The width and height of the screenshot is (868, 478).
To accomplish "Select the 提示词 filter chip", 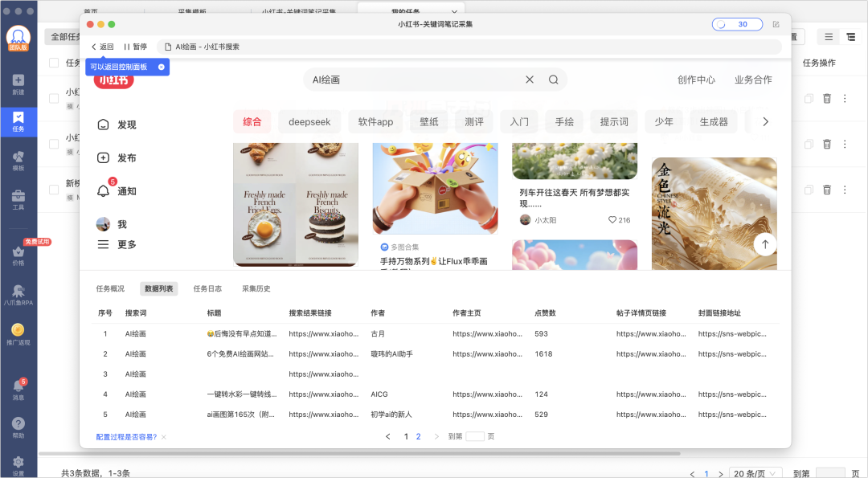I will tap(614, 122).
